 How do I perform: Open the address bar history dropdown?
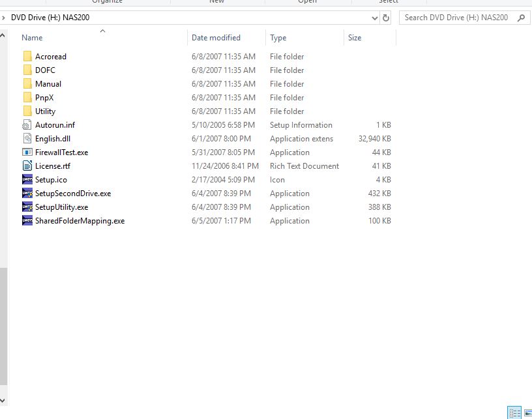coord(374,18)
